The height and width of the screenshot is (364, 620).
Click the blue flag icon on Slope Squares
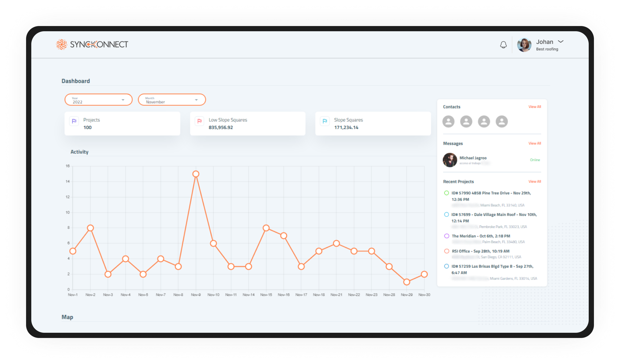tap(325, 121)
